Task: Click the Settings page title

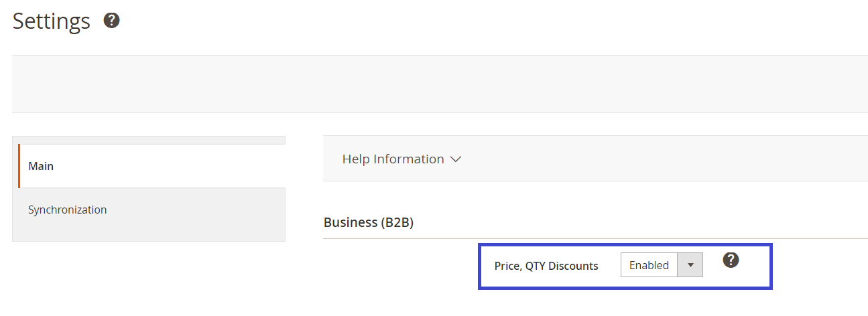Action: coord(52,21)
